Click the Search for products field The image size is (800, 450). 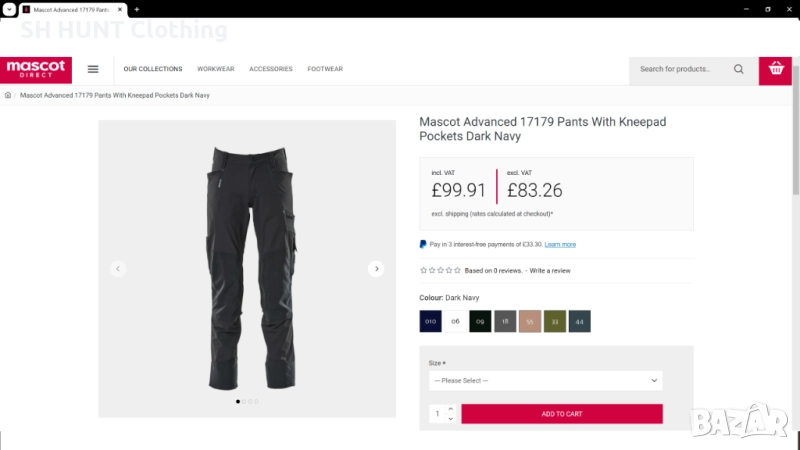coord(682,69)
